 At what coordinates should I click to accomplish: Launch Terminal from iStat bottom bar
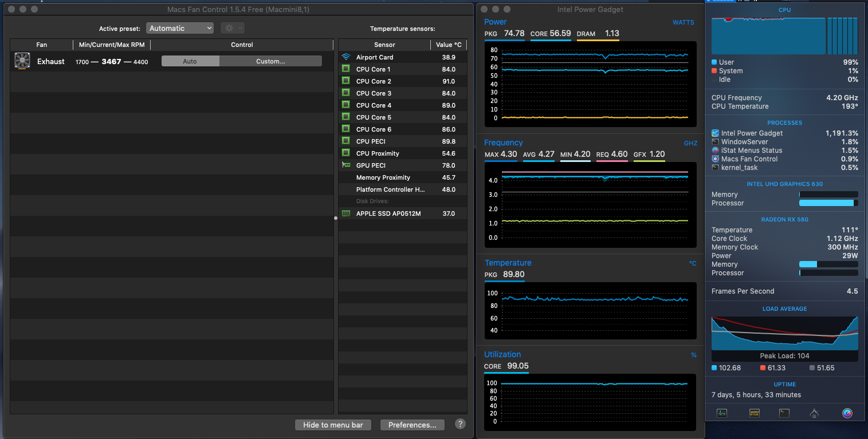[x=784, y=413]
